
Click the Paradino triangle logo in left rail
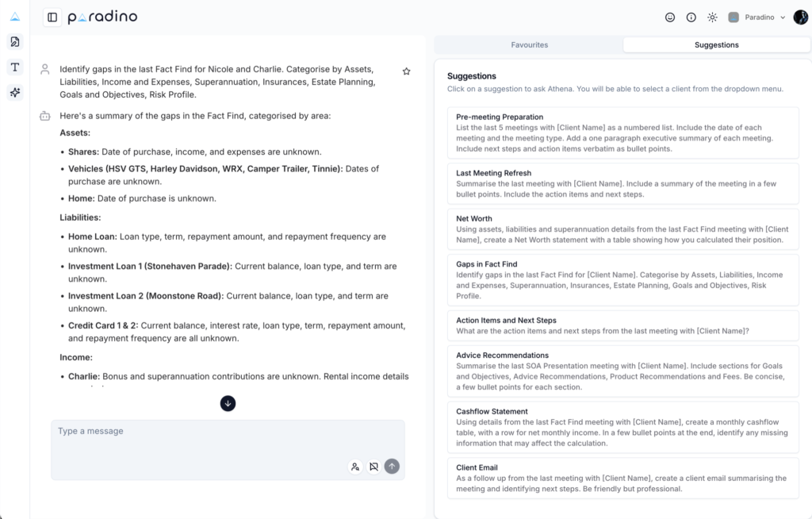15,17
